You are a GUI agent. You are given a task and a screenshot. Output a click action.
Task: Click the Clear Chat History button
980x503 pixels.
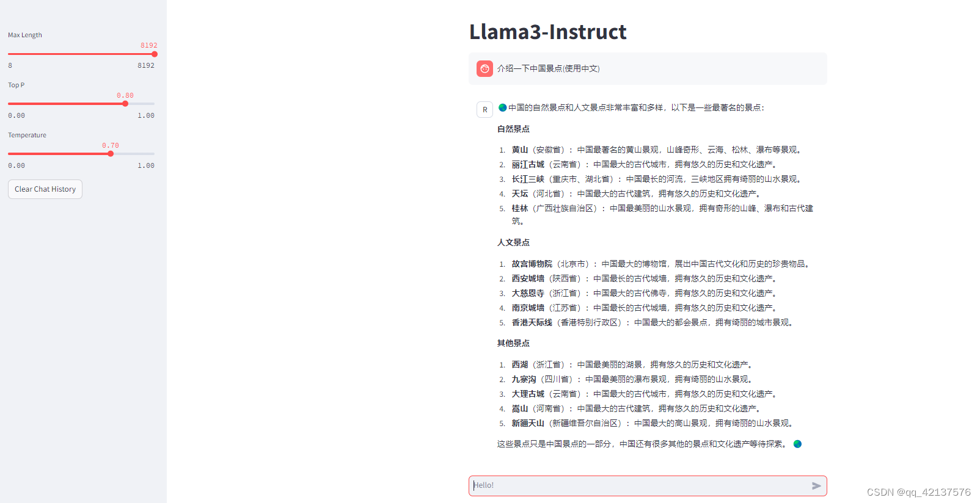45,189
